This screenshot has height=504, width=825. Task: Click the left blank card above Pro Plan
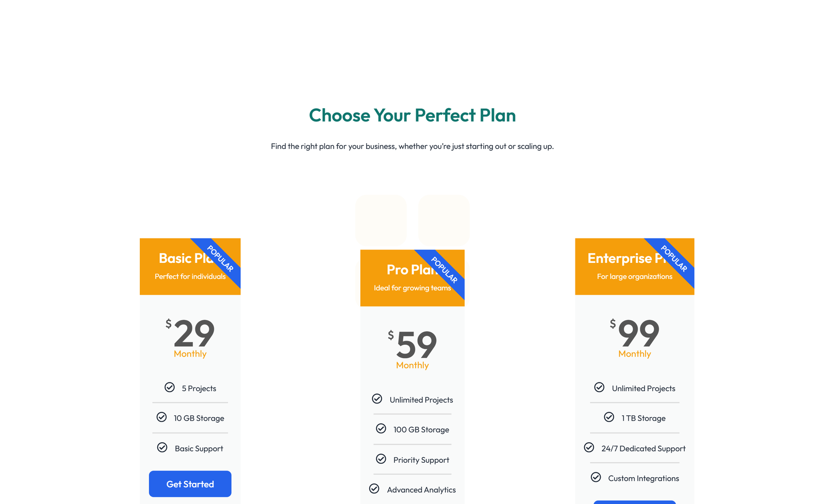pos(381,220)
